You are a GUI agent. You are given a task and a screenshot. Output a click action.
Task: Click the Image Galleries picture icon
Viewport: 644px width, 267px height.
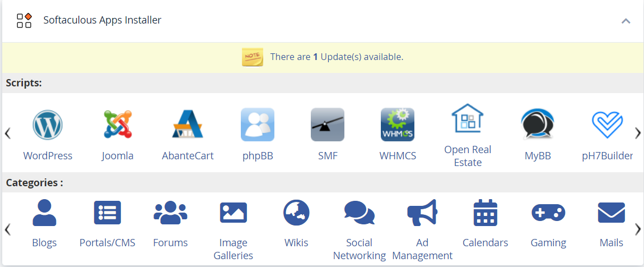[234, 212]
